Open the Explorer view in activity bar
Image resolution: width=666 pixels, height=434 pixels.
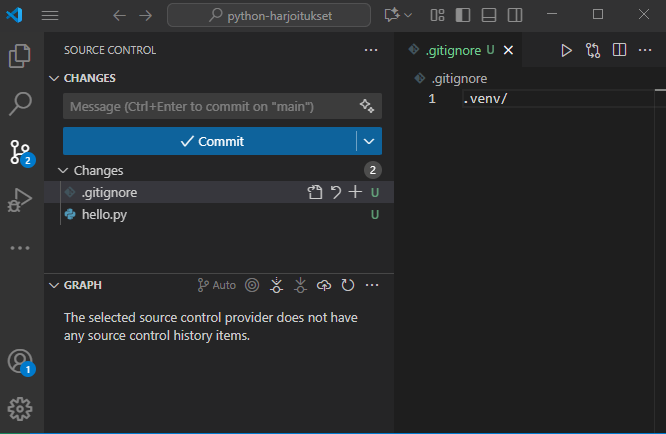pos(21,56)
